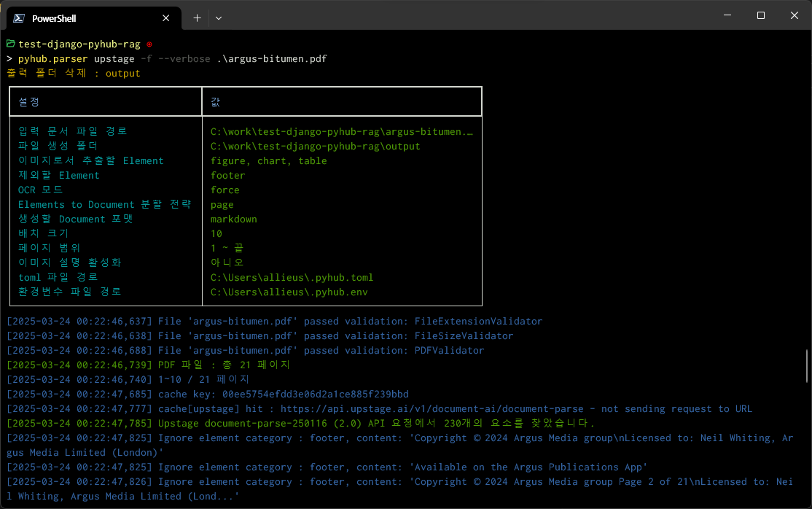
Task: Minimize the terminal window
Action: click(x=727, y=15)
